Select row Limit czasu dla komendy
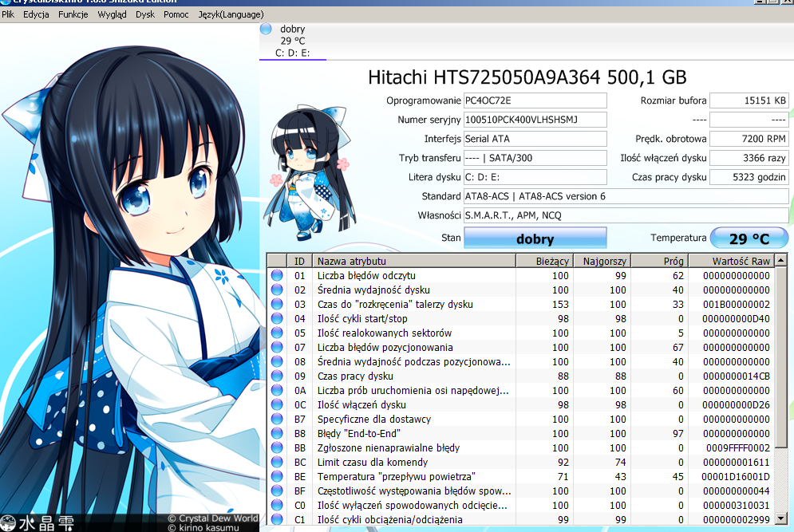 pos(520,462)
